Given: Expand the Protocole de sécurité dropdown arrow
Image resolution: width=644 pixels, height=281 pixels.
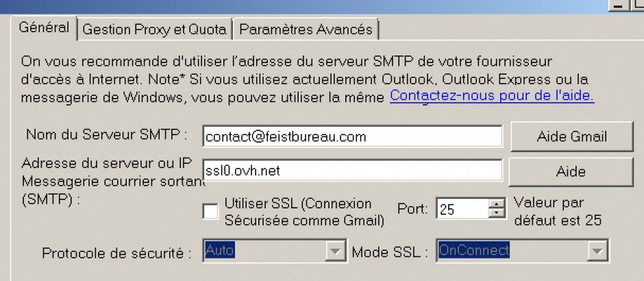Looking at the screenshot, I should tap(334, 251).
